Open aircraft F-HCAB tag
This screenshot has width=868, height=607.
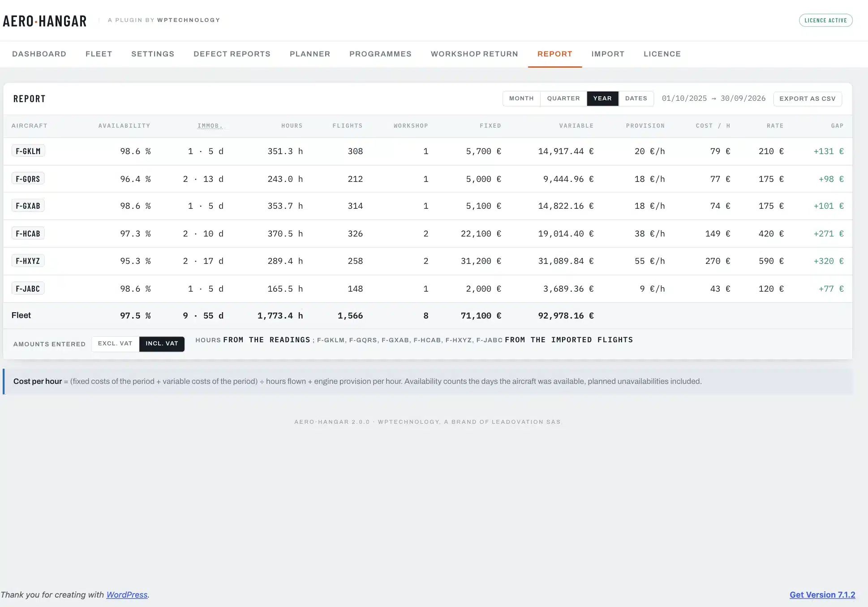coord(28,233)
